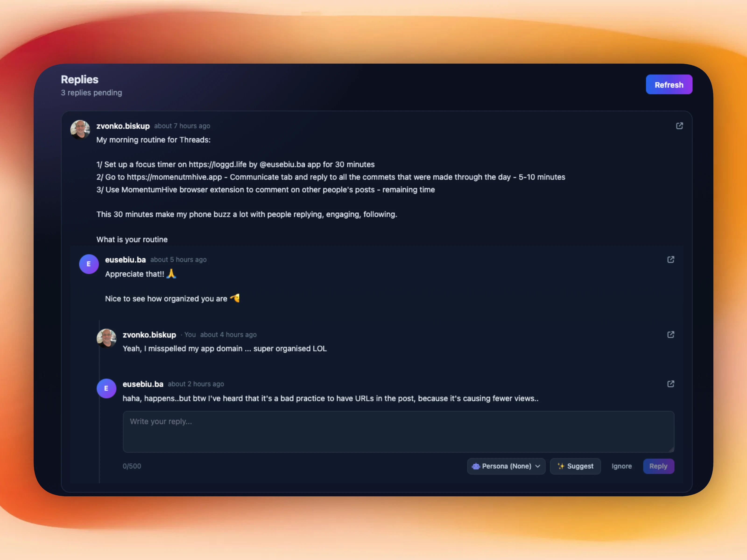Click the robot icon beside Persona
The height and width of the screenshot is (560, 747).
[x=476, y=466]
